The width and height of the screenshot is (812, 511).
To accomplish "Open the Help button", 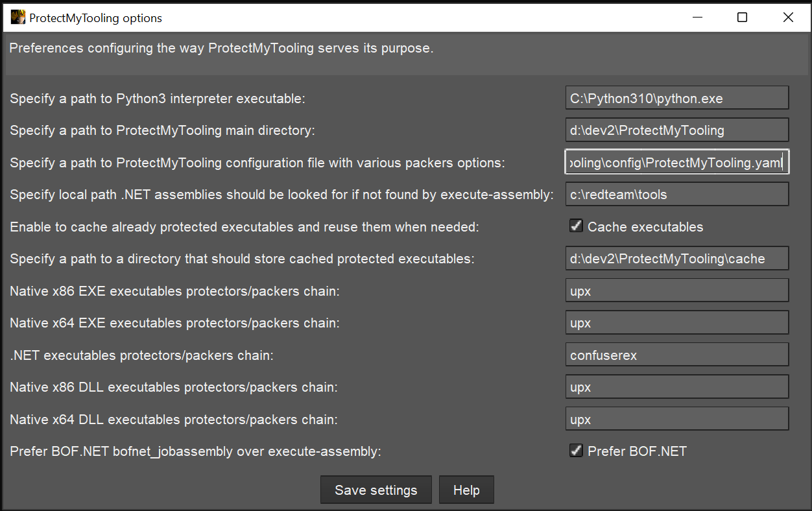I will (466, 490).
